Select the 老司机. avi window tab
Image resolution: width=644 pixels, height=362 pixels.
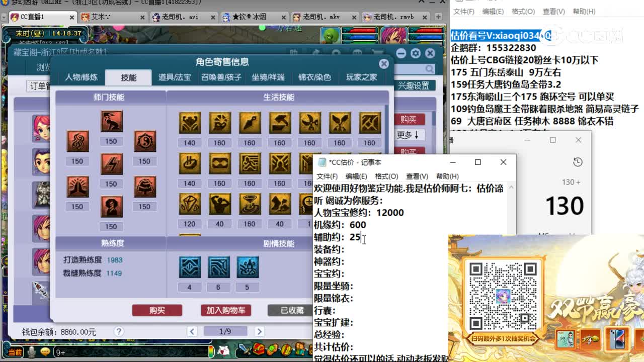(185, 17)
